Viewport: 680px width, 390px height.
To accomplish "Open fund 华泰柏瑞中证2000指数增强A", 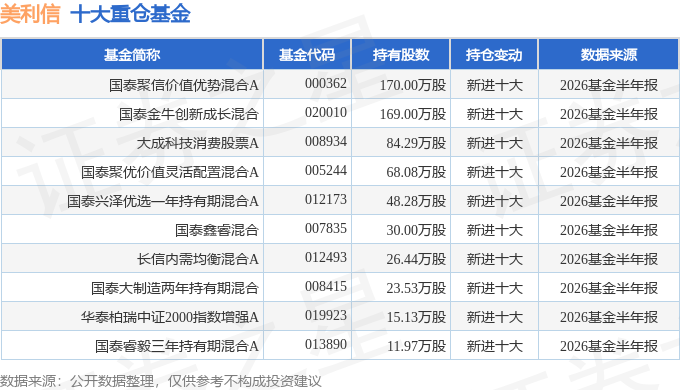I will coord(170,317).
